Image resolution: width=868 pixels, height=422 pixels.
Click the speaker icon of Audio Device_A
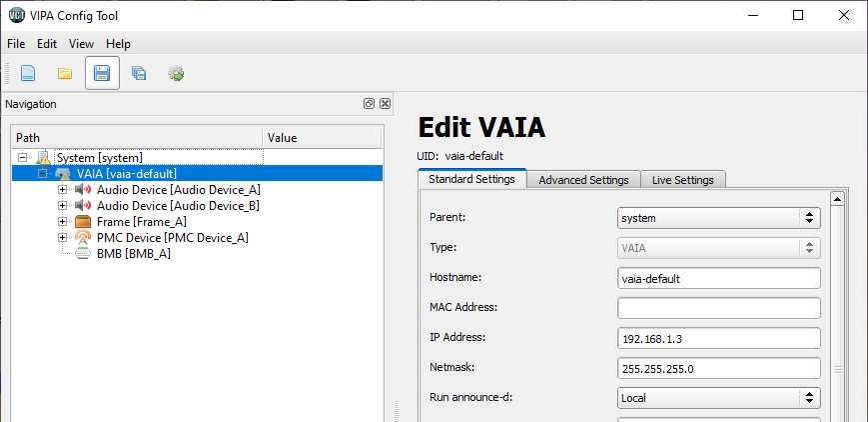coord(84,190)
